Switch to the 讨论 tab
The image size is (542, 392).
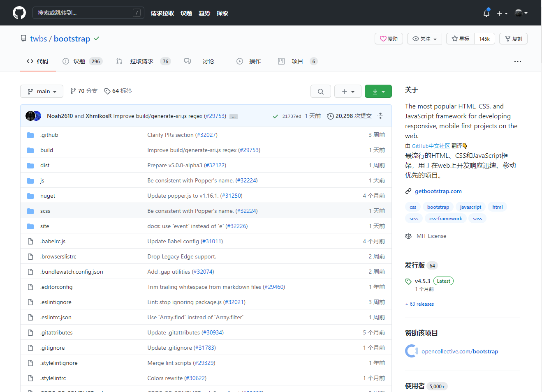pos(199,61)
